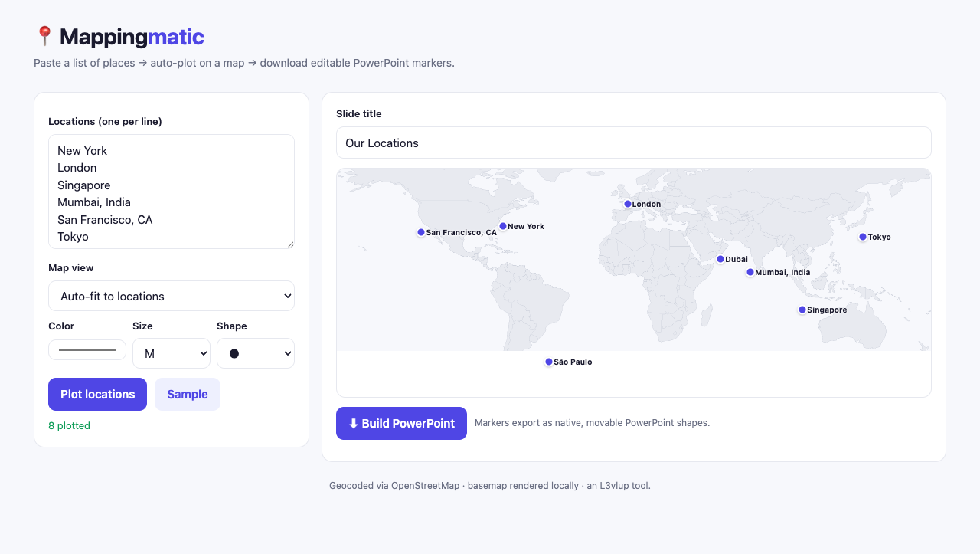Image resolution: width=980 pixels, height=554 pixels.
Task: Open the marker Color picker swatch
Action: [x=87, y=350]
